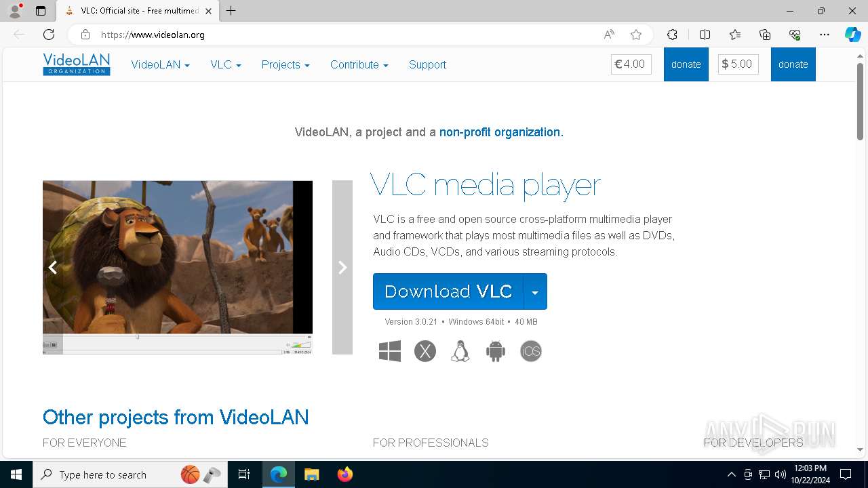
Task: Open non-profit organization link
Action: click(501, 132)
